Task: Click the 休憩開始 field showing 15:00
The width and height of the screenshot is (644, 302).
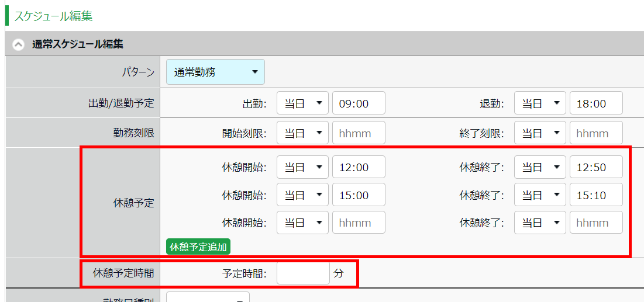Action: click(x=359, y=195)
